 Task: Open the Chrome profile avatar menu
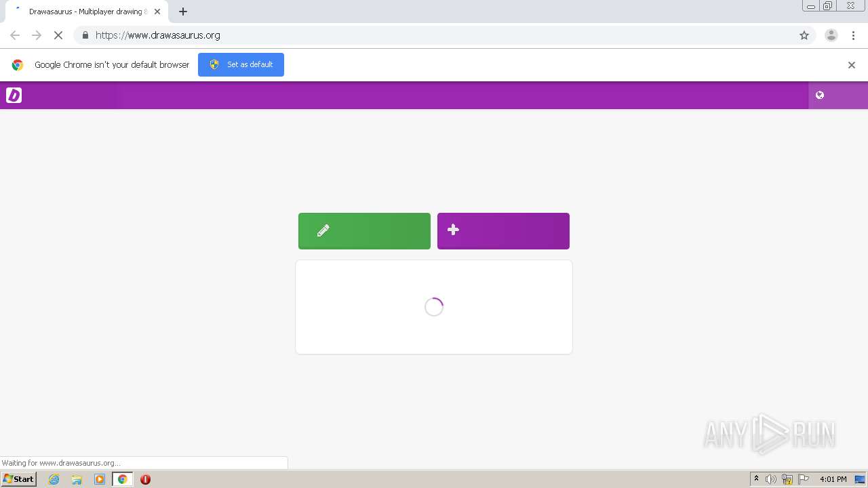click(x=831, y=35)
